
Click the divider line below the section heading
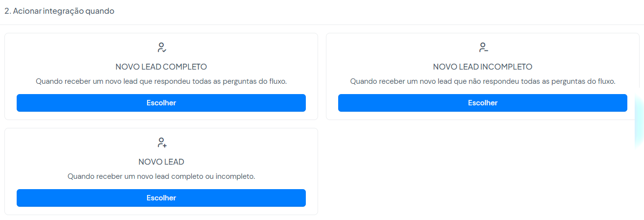322,24
